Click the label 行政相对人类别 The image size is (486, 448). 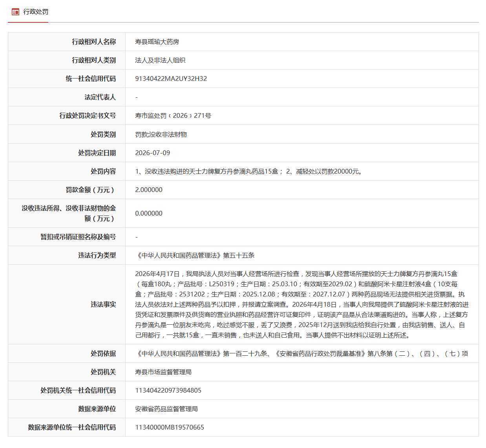(x=94, y=60)
